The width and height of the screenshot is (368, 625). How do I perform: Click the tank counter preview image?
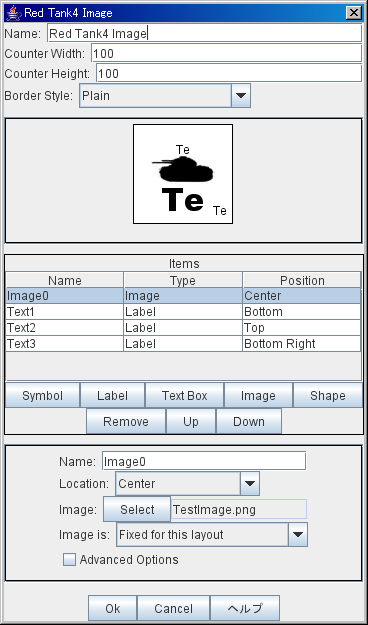point(183,174)
